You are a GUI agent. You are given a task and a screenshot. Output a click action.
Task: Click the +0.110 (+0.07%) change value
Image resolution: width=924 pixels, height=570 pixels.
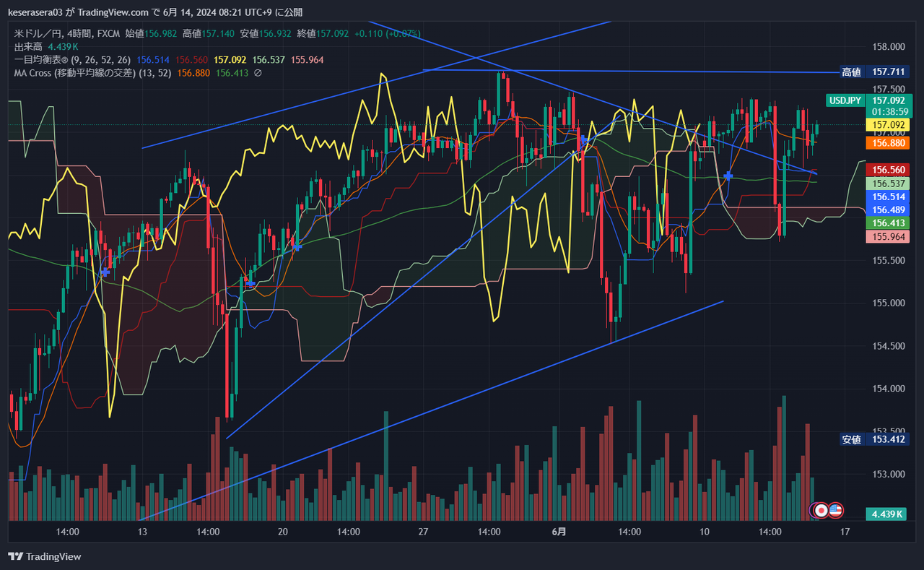point(388,34)
